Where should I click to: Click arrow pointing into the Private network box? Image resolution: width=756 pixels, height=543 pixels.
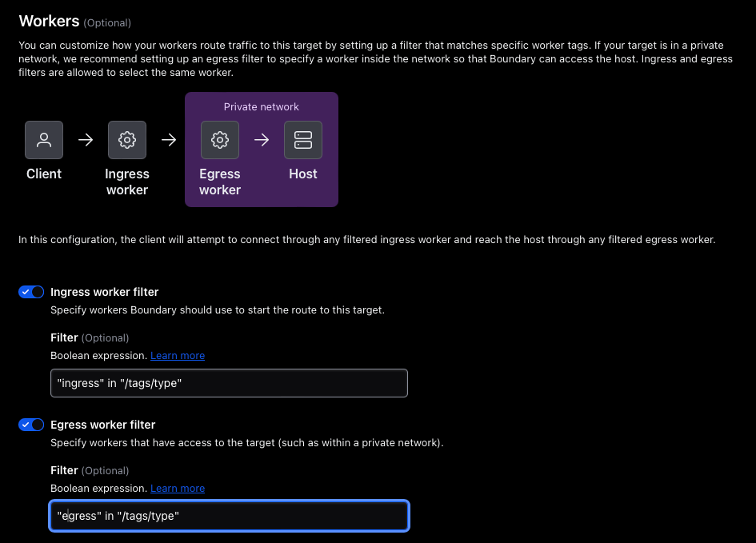(x=168, y=140)
